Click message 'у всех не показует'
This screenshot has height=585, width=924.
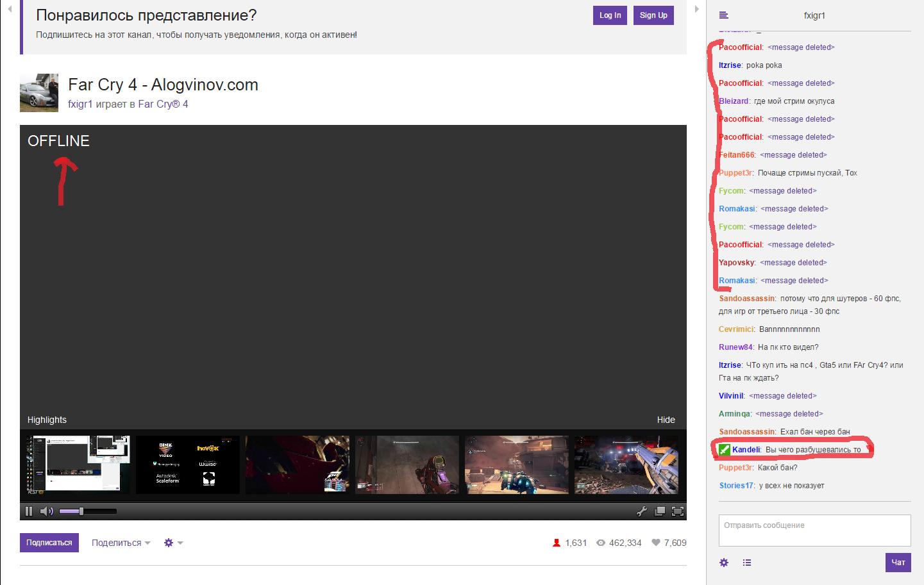792,486
